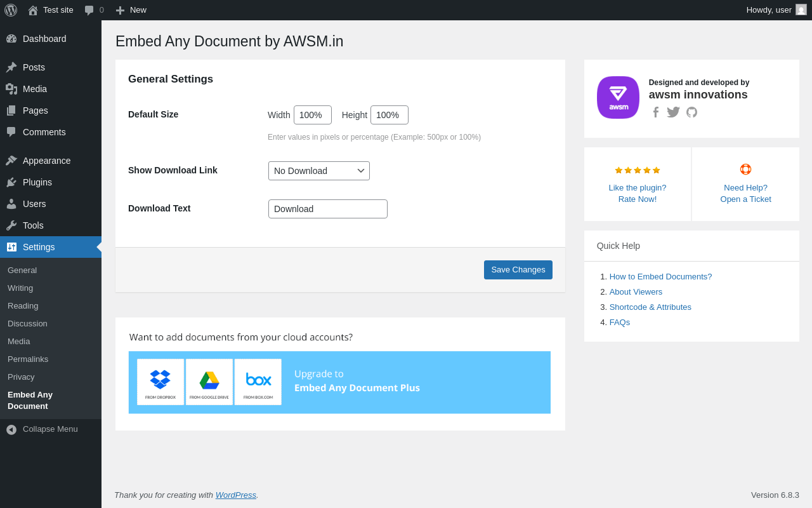Click the purple awsm logo
812x508 pixels.
(x=618, y=97)
